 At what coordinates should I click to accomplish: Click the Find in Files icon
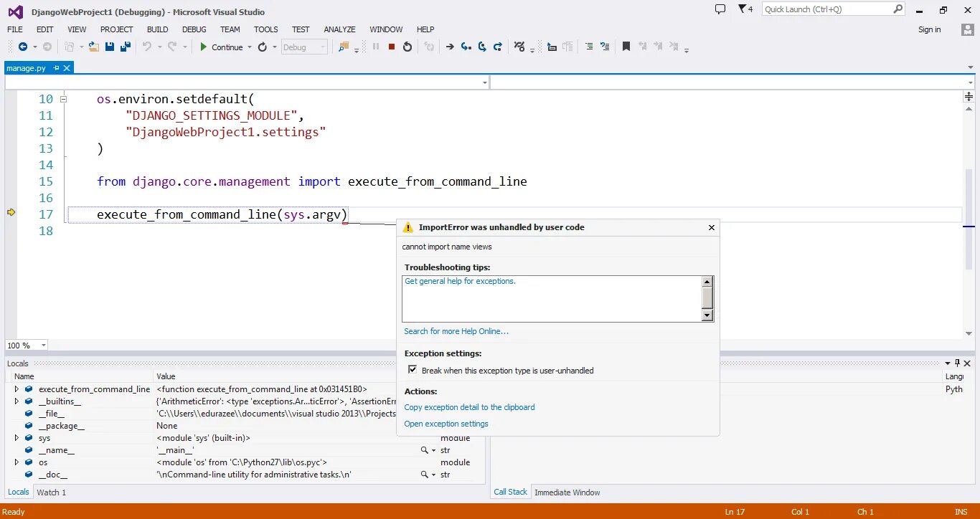344,47
